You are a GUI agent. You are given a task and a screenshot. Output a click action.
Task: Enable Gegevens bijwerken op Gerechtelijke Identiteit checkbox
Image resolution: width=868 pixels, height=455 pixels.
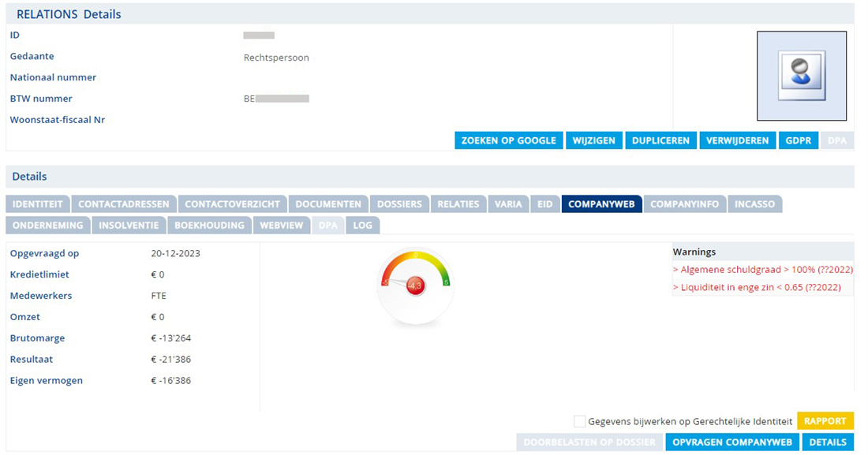pos(580,421)
